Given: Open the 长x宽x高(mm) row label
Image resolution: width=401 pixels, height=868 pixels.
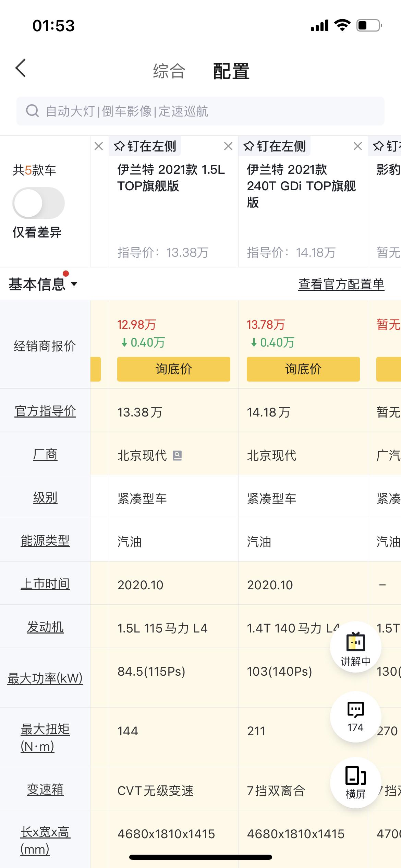Looking at the screenshot, I should (x=45, y=841).
